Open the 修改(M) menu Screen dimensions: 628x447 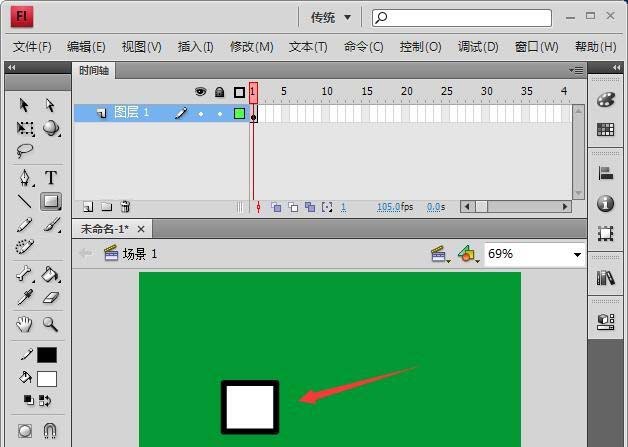tap(252, 47)
